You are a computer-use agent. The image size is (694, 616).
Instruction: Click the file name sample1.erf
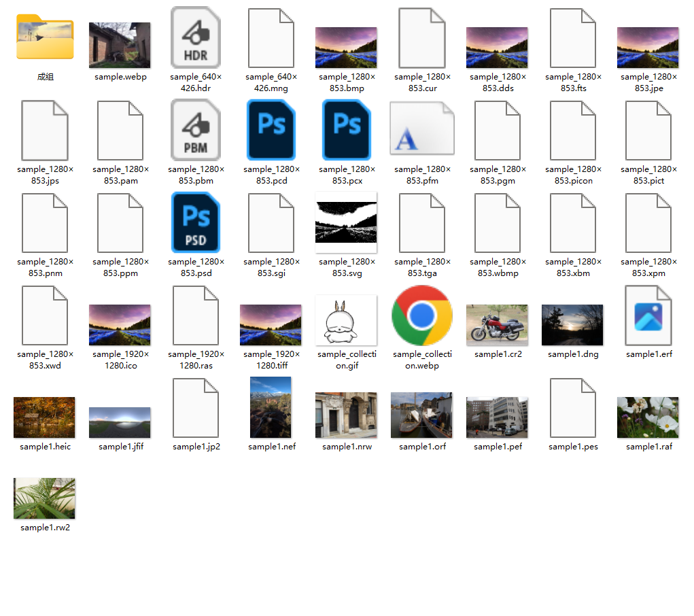(649, 354)
